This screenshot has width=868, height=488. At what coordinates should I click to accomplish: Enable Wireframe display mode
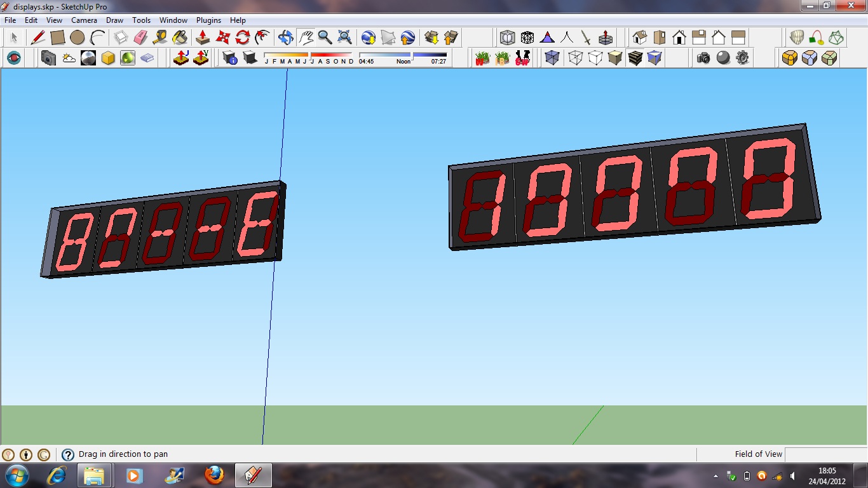coord(574,58)
